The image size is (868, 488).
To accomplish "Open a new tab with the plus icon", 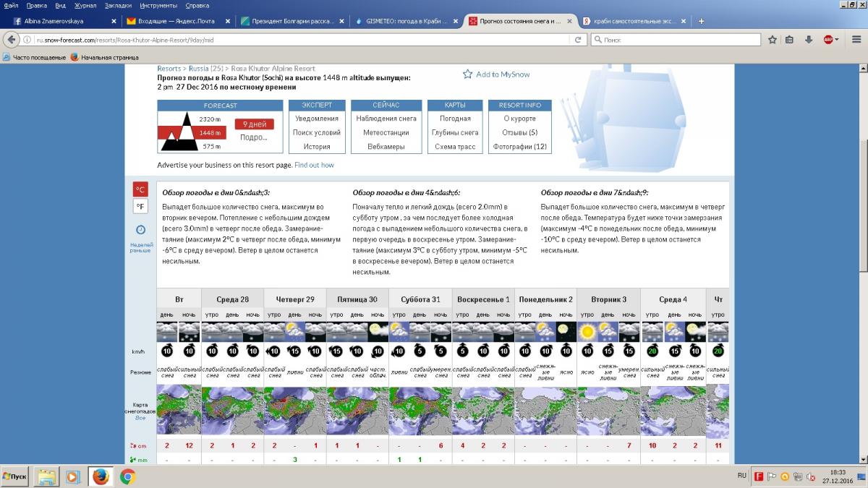I will coord(701,21).
